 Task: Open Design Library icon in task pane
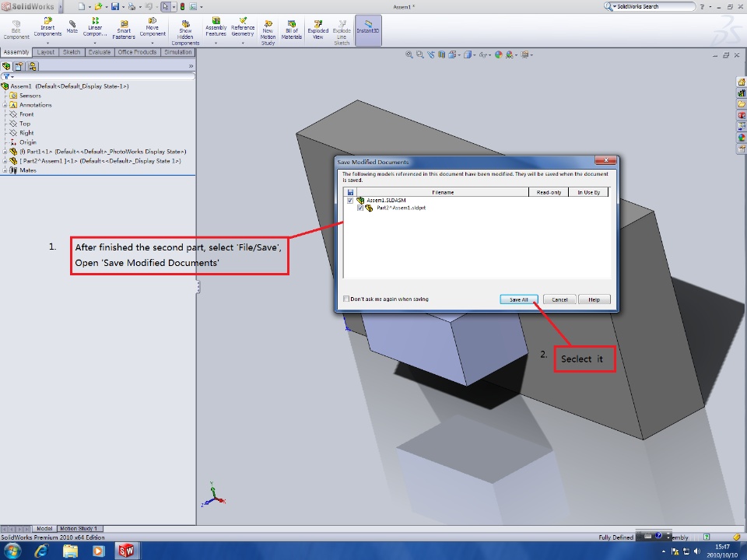tap(742, 93)
